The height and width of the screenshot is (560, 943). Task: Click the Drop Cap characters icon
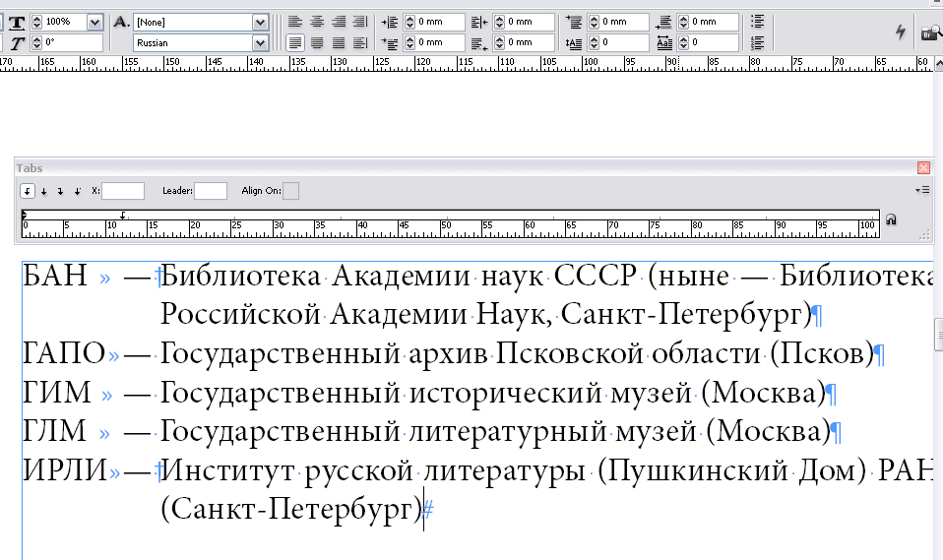664,42
